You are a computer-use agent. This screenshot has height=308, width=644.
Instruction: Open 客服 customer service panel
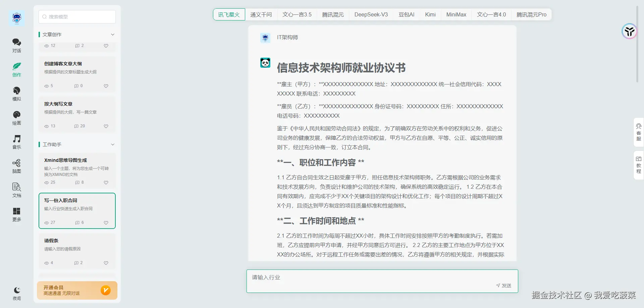[639, 132]
